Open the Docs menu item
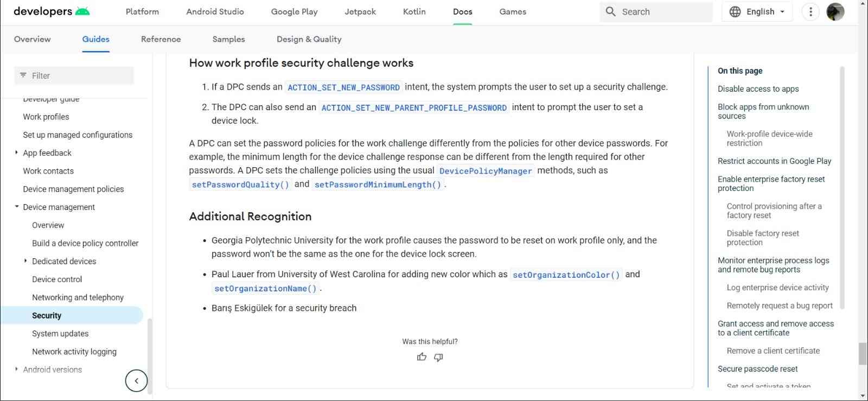 coord(462,11)
